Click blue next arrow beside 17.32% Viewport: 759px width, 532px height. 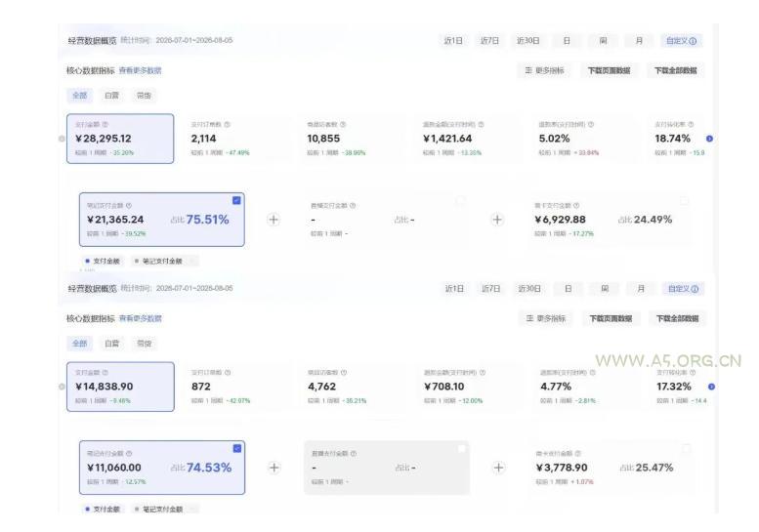click(711, 387)
